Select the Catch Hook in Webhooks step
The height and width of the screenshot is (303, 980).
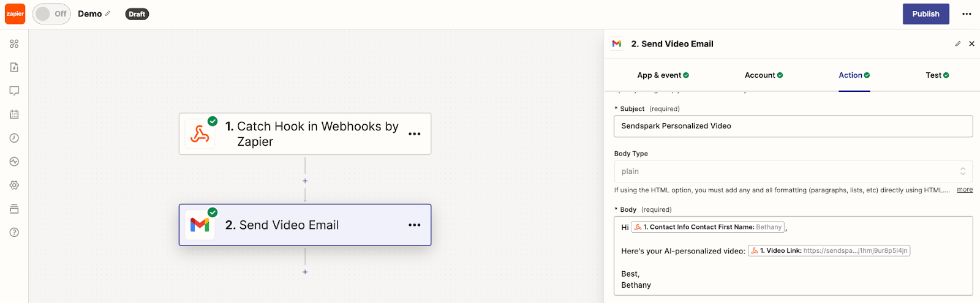click(305, 133)
